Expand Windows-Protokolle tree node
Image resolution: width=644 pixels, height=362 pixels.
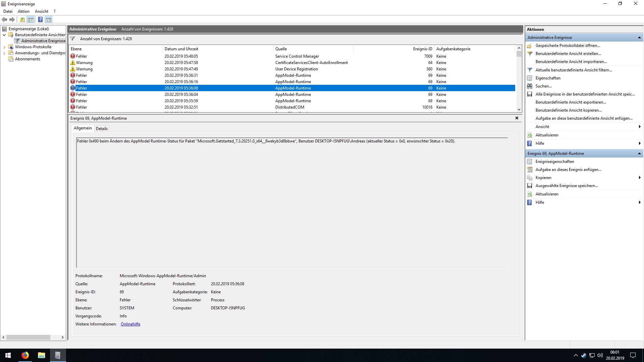tap(4, 47)
